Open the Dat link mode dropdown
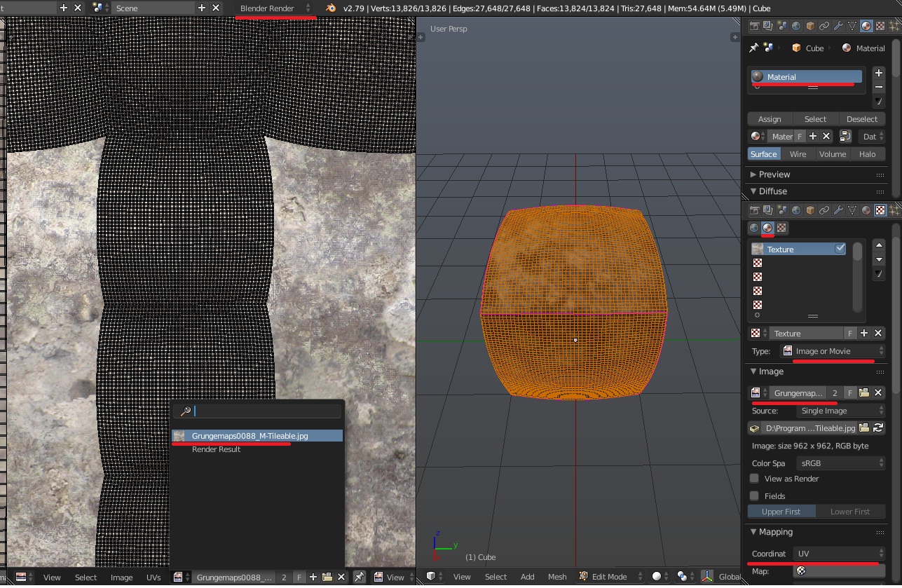The width and height of the screenshot is (902, 588). point(873,137)
